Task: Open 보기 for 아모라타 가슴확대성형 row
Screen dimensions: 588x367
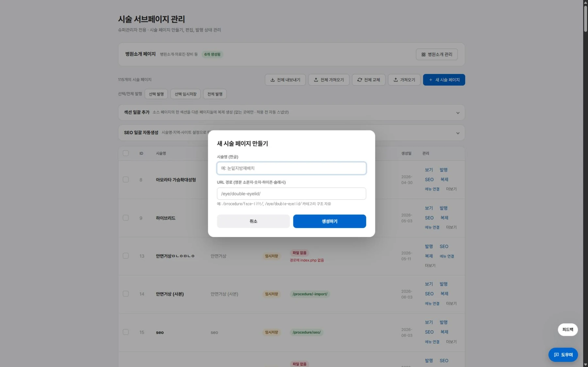Action: click(x=429, y=170)
